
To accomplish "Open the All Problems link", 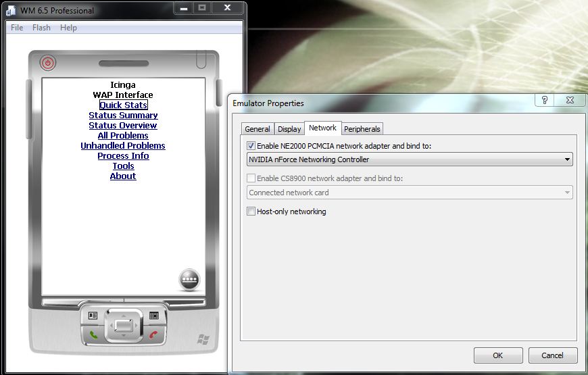I will tap(123, 135).
